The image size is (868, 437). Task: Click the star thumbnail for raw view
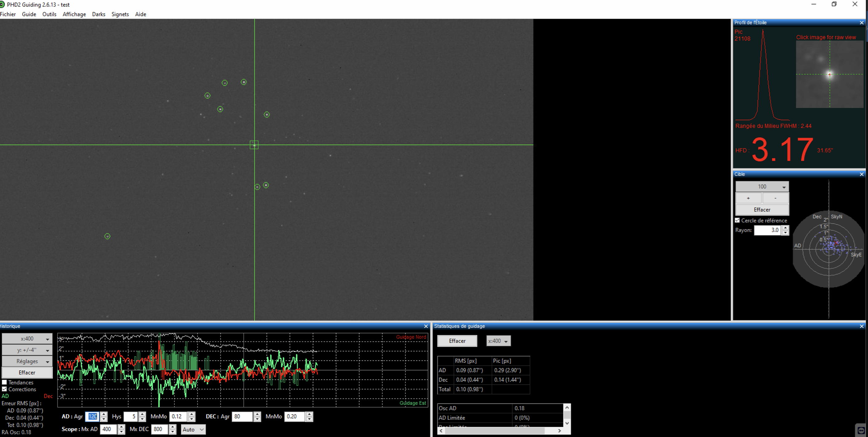[829, 74]
